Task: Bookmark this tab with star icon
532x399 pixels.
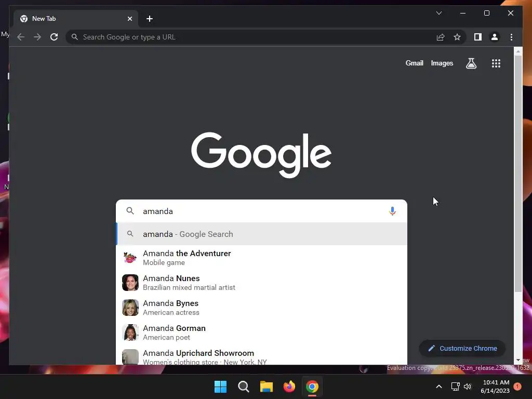Action: 457,37
